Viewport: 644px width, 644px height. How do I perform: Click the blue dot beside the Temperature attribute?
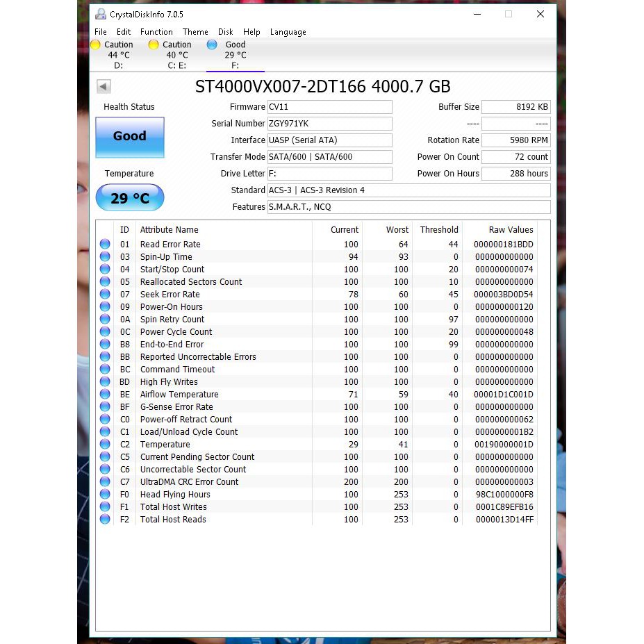coord(104,444)
